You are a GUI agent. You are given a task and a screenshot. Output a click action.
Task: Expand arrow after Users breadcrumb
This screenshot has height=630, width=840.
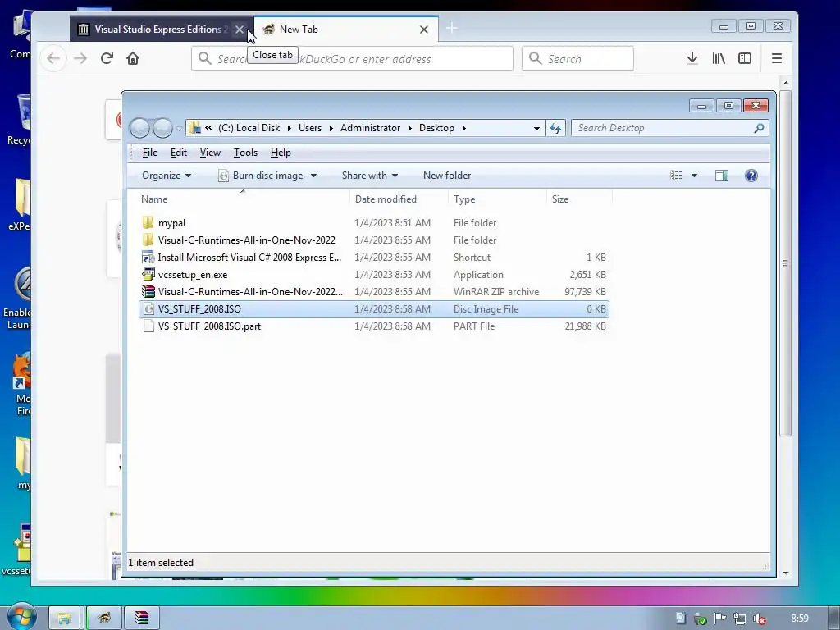[331, 128]
